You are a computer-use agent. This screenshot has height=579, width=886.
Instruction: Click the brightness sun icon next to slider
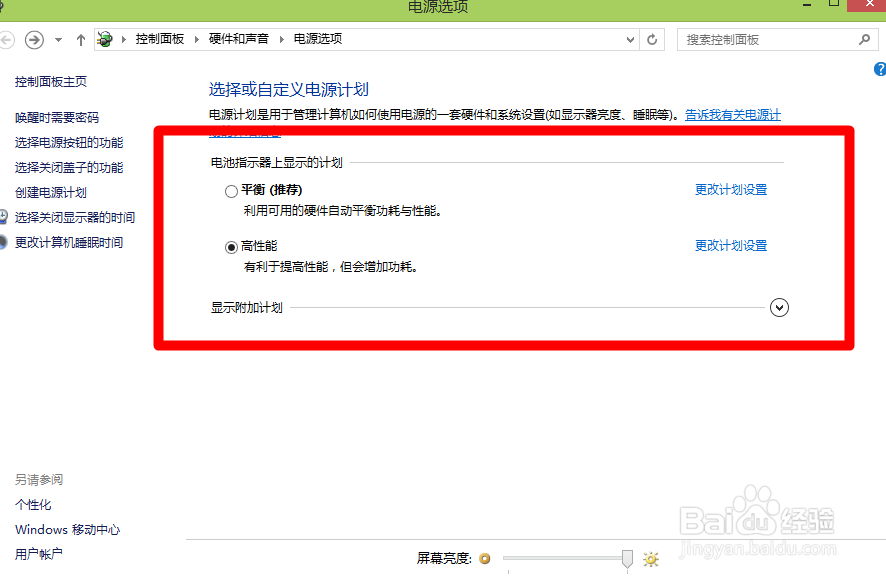coord(650,559)
